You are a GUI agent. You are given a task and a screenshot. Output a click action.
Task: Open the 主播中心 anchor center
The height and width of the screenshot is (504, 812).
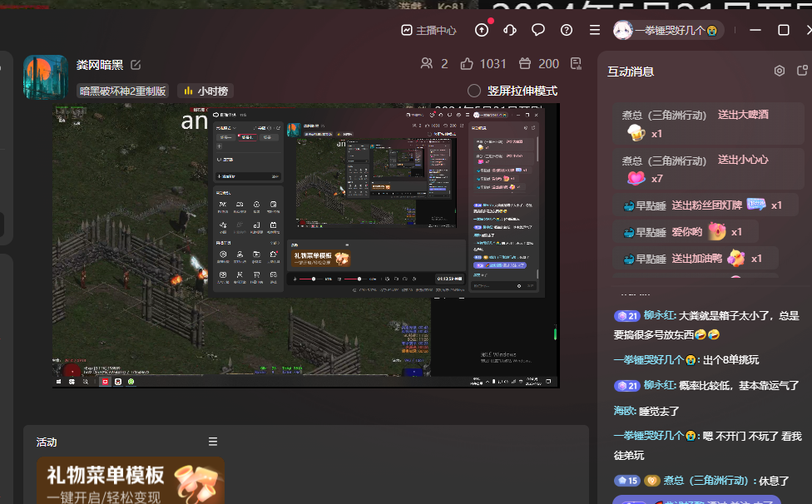point(428,31)
